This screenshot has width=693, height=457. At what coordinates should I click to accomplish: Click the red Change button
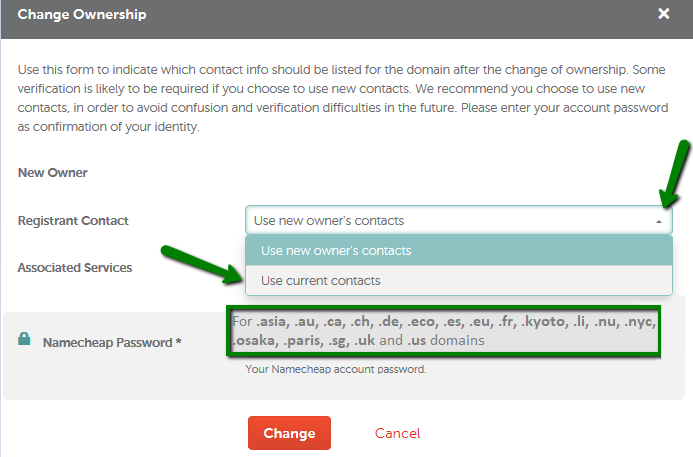point(289,433)
